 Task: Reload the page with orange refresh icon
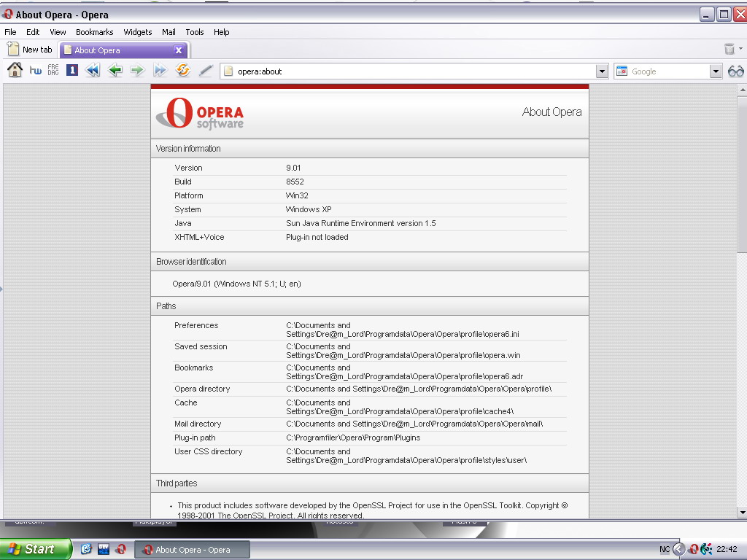[183, 71]
